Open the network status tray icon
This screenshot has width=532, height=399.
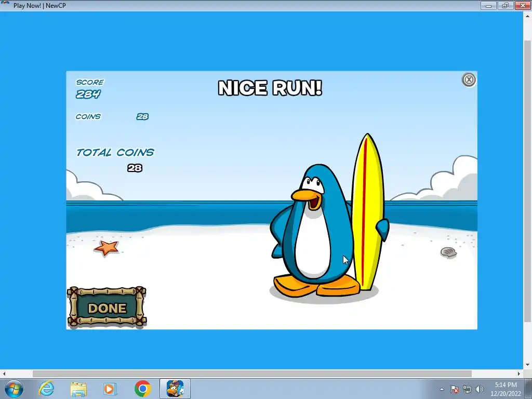tap(467, 389)
